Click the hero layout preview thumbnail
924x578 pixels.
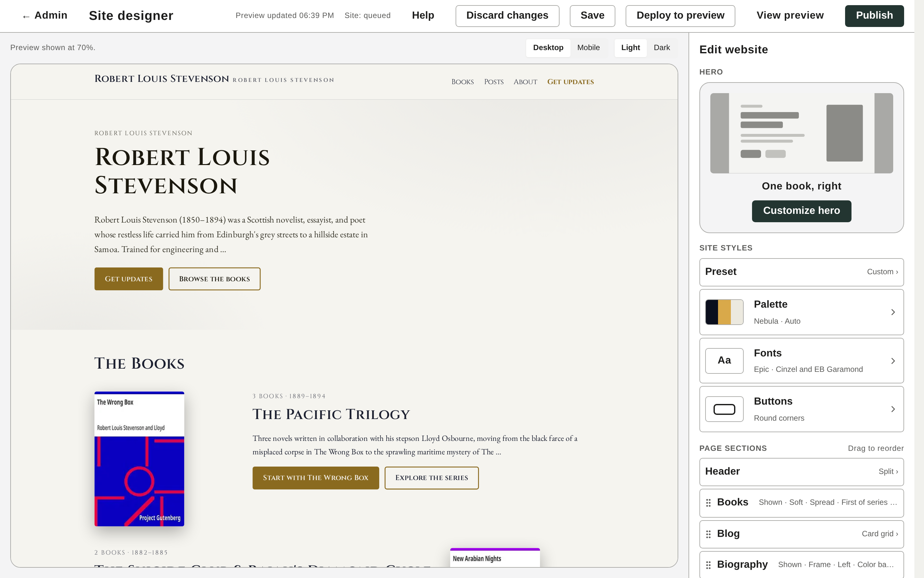click(801, 133)
